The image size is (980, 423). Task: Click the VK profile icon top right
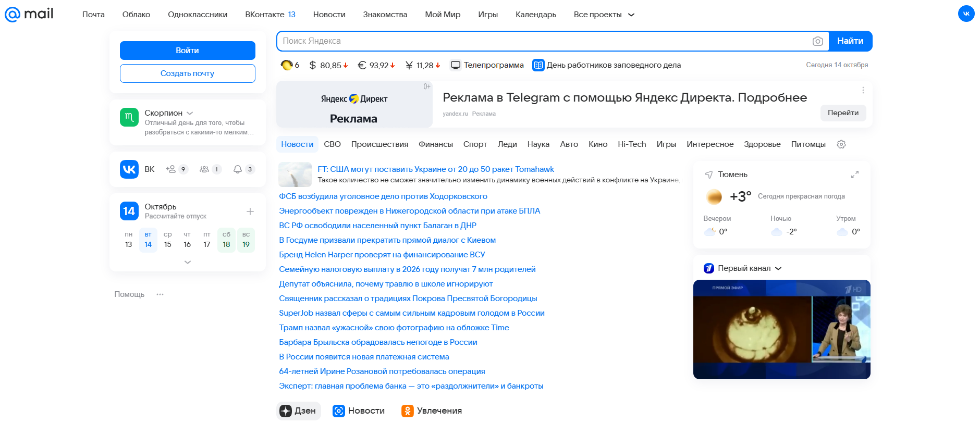966,14
